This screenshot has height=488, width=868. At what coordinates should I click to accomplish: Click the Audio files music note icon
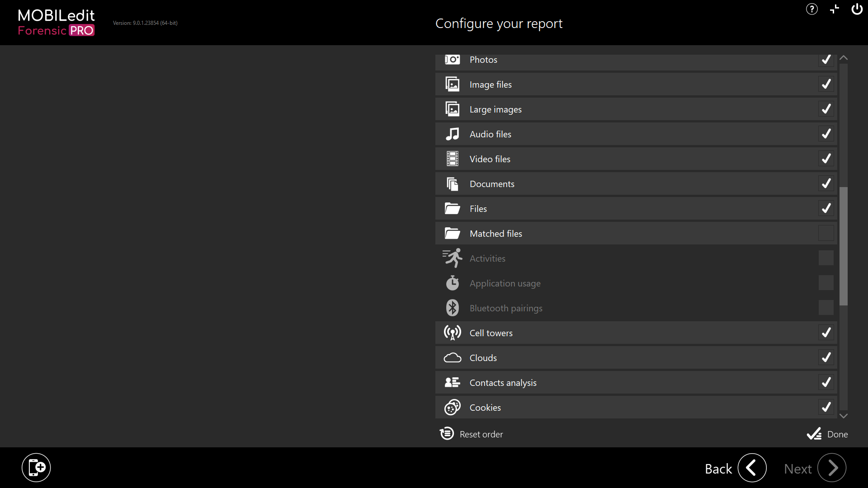(x=452, y=134)
